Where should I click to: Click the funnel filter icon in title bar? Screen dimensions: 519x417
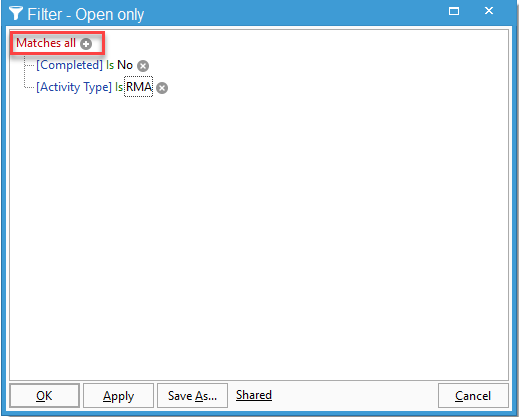(15, 13)
